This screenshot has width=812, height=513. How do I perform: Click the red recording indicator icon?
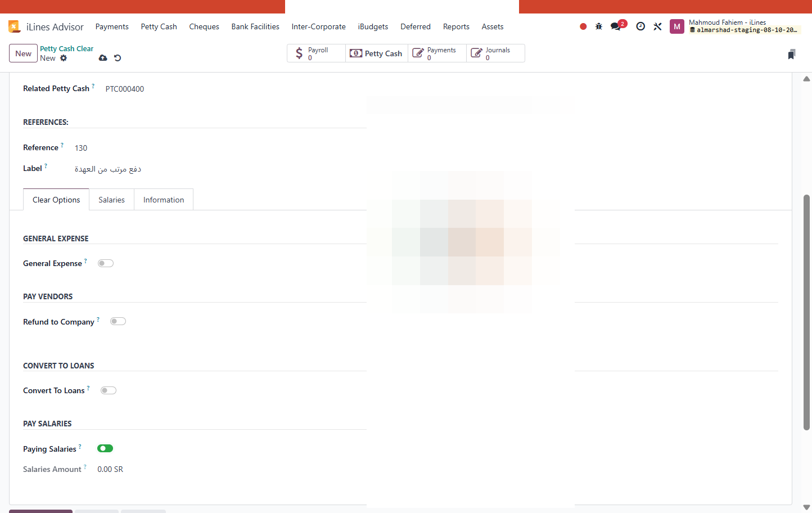583,26
